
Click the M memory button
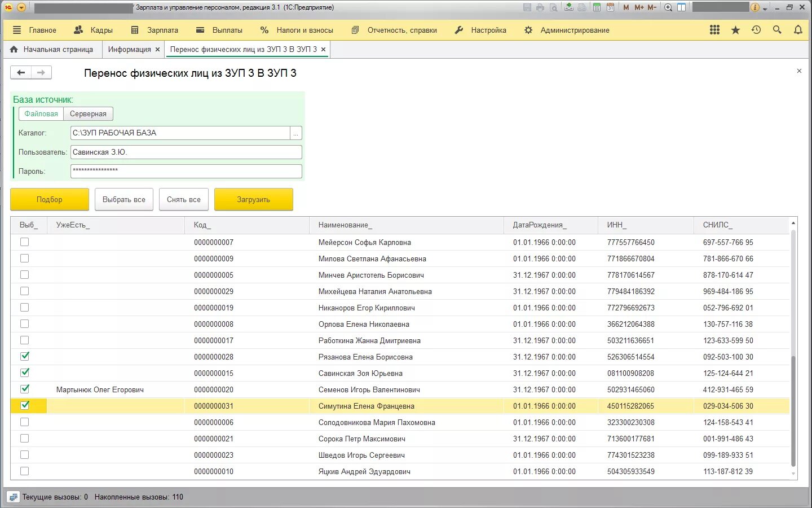pyautogui.click(x=626, y=7)
